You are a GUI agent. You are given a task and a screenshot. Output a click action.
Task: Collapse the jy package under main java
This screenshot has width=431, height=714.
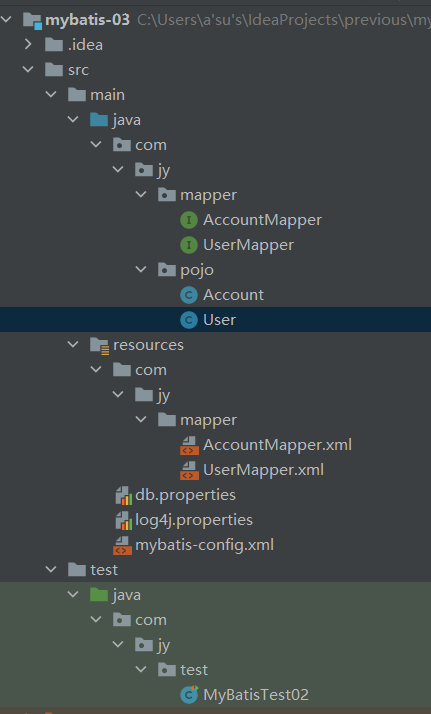click(x=118, y=169)
